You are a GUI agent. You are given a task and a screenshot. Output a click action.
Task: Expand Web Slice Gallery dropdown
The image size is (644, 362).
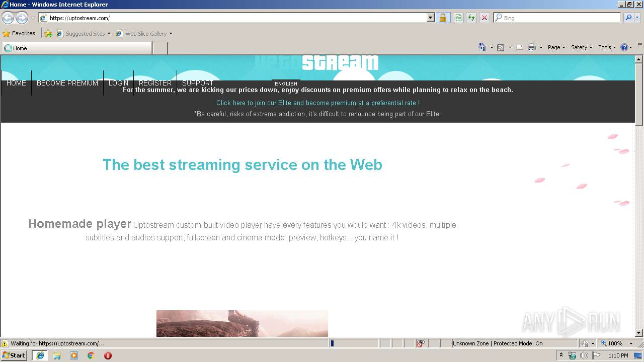click(x=171, y=34)
